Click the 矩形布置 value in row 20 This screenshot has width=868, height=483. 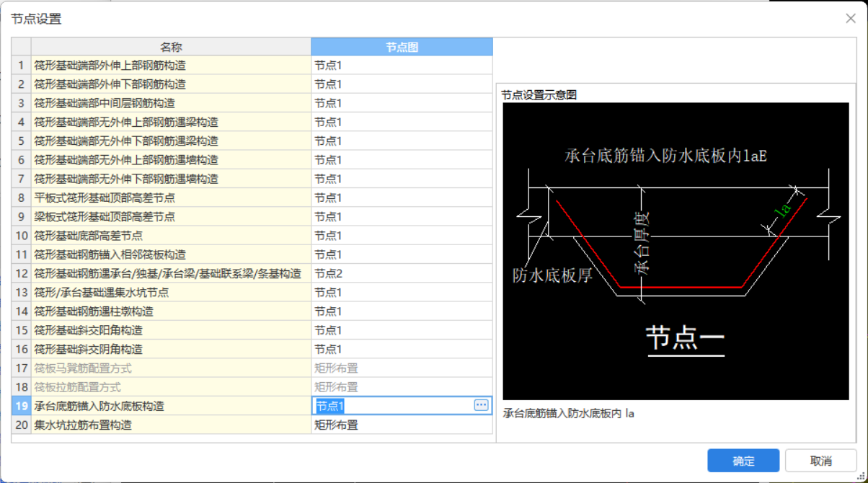[402, 425]
